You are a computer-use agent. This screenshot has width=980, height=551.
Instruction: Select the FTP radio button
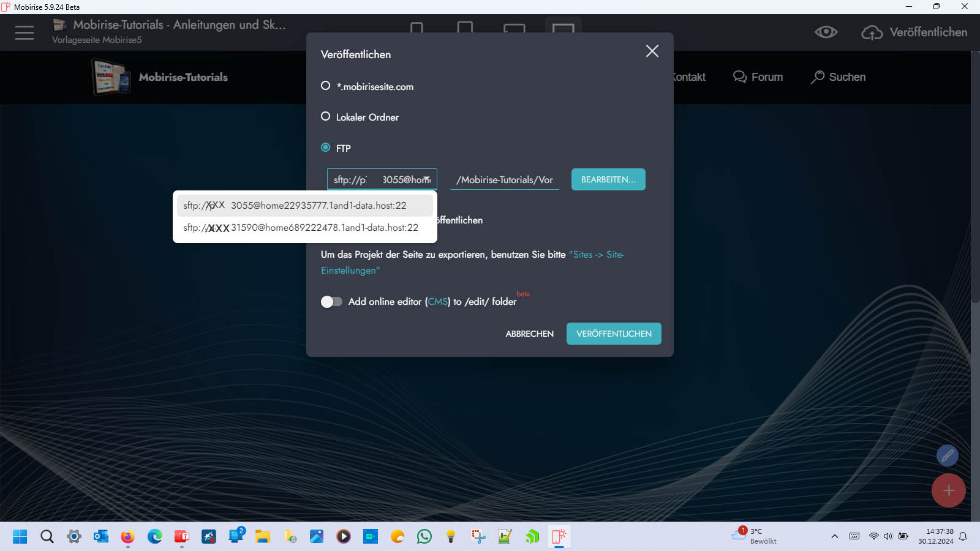pos(326,148)
